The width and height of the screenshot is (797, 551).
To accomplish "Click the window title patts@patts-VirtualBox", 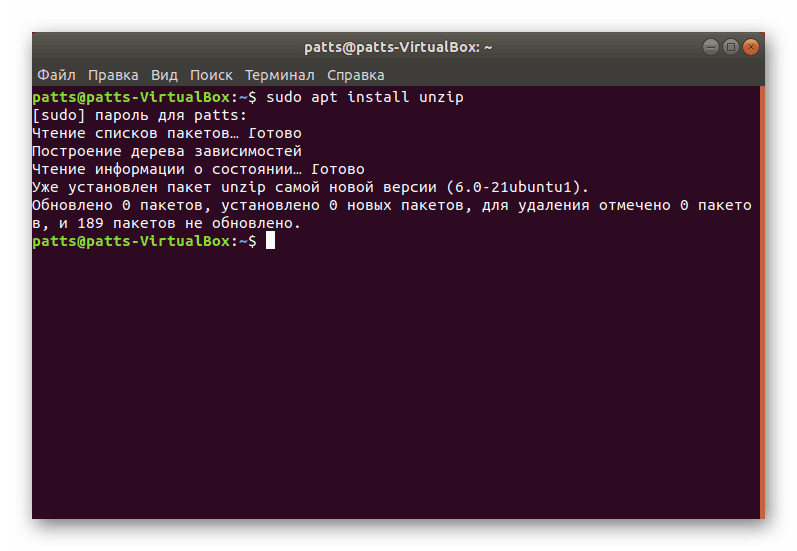I will coord(398,47).
